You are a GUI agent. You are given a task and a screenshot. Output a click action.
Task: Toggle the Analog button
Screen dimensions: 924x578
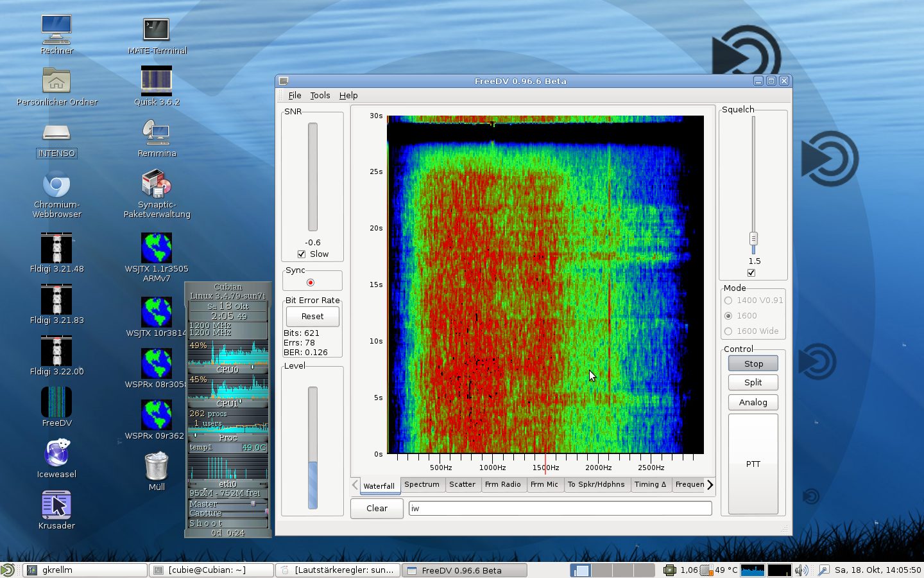753,403
